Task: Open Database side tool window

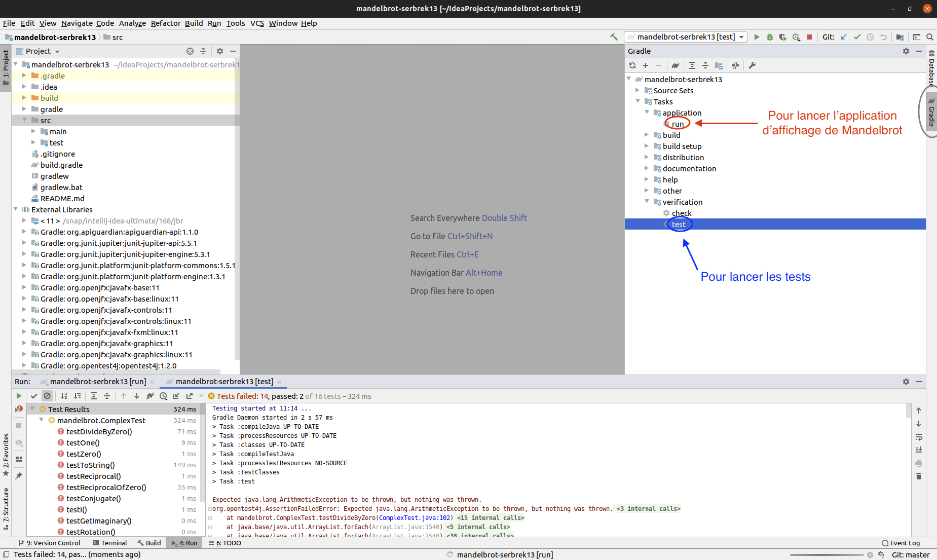Action: point(931,67)
